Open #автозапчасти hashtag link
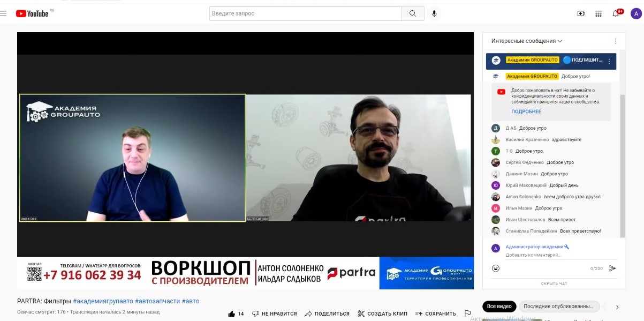The width and height of the screenshot is (644, 321). (157, 301)
